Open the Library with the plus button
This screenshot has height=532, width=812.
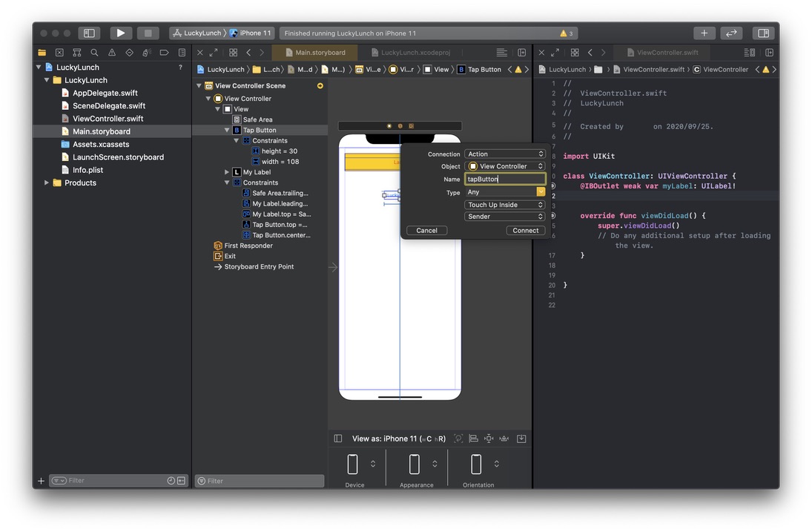click(x=704, y=33)
